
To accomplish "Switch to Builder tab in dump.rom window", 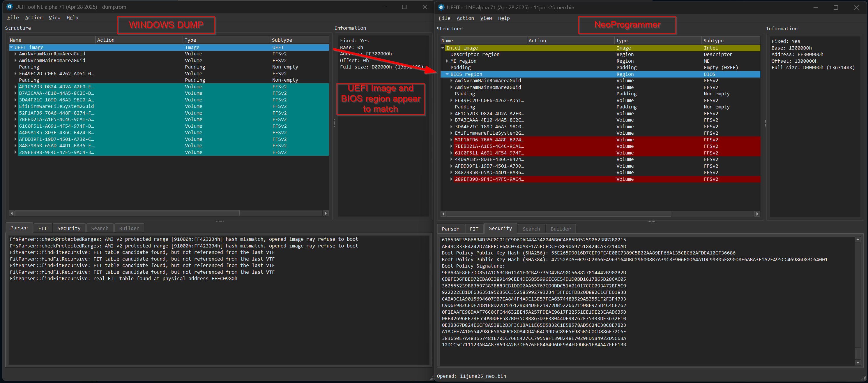I will point(129,229).
